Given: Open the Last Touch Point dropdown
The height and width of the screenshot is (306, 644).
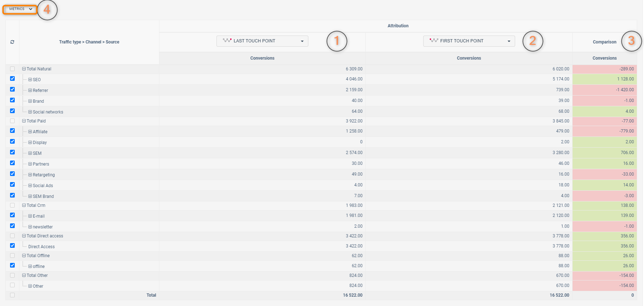Looking at the screenshot, I should point(262,41).
